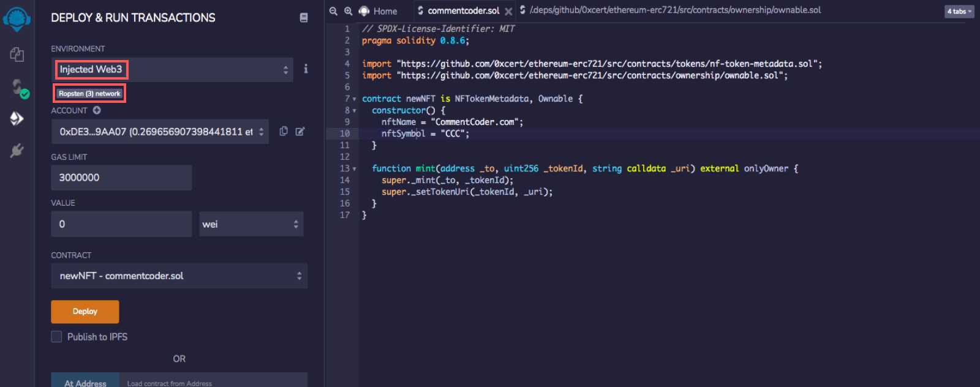The width and height of the screenshot is (980, 387).
Task: Open the Deploy & run transactions sidebar icon
Action: point(17,118)
